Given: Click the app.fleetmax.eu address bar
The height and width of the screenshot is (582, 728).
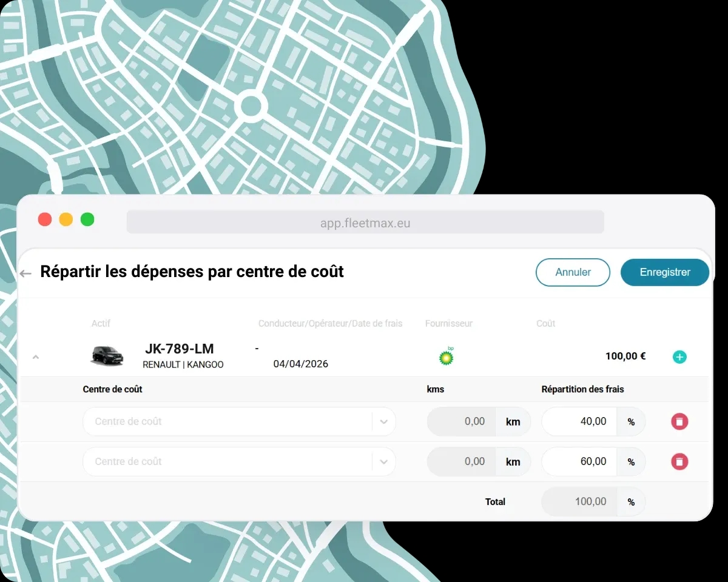Looking at the screenshot, I should (x=365, y=222).
